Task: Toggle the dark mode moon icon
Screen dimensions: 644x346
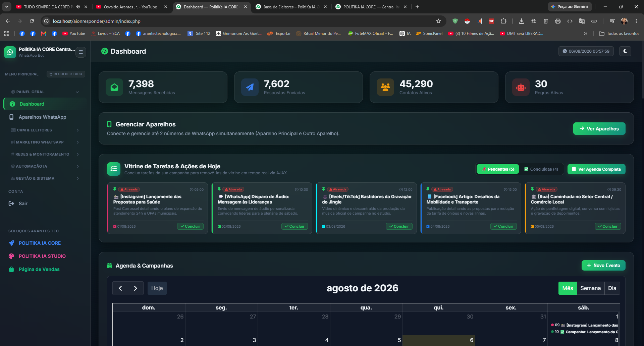Action: tap(625, 51)
